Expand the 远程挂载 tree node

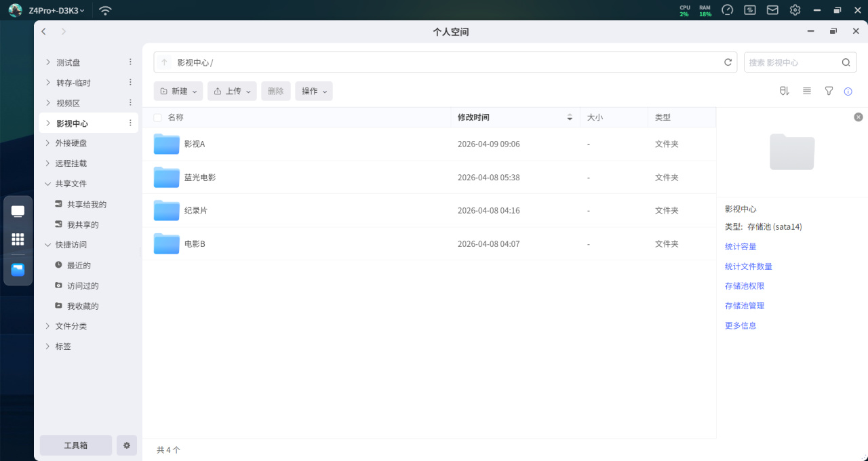(48, 163)
